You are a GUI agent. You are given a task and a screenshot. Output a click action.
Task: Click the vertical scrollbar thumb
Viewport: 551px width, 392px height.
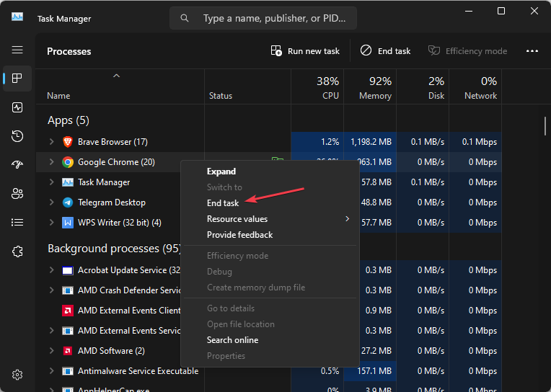coord(545,126)
